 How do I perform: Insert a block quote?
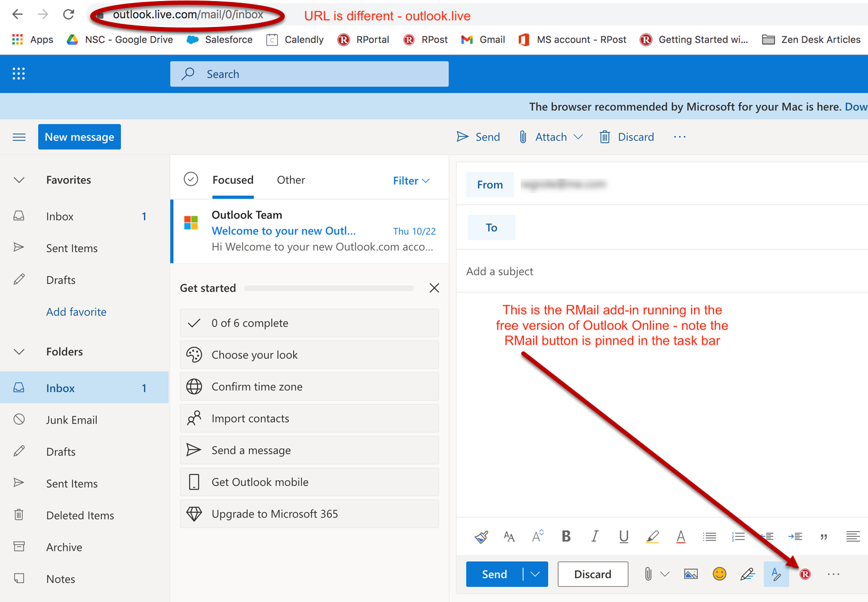click(823, 537)
